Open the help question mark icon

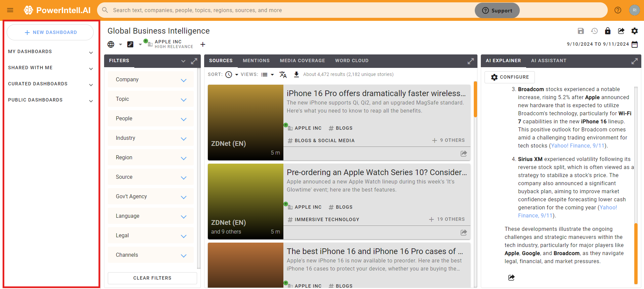(x=618, y=10)
